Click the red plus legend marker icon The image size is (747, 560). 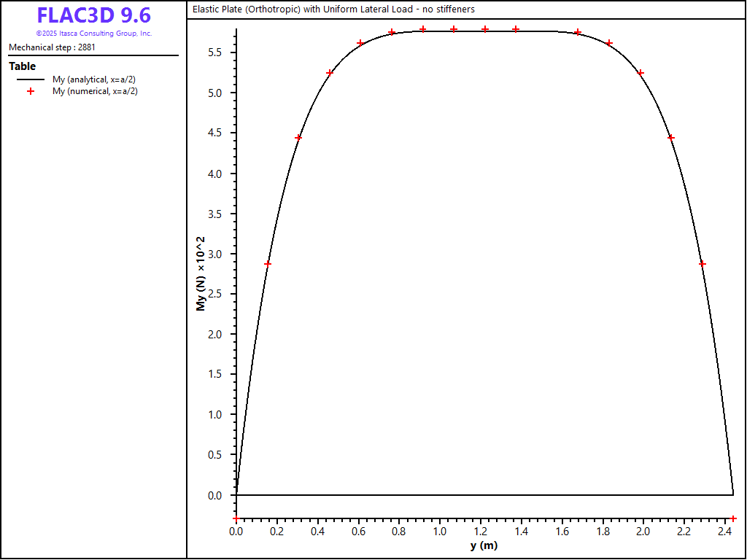pos(31,91)
